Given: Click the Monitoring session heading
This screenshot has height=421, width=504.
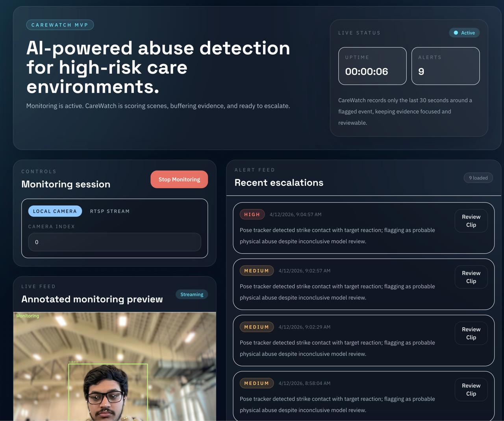Looking at the screenshot, I should [x=66, y=184].
